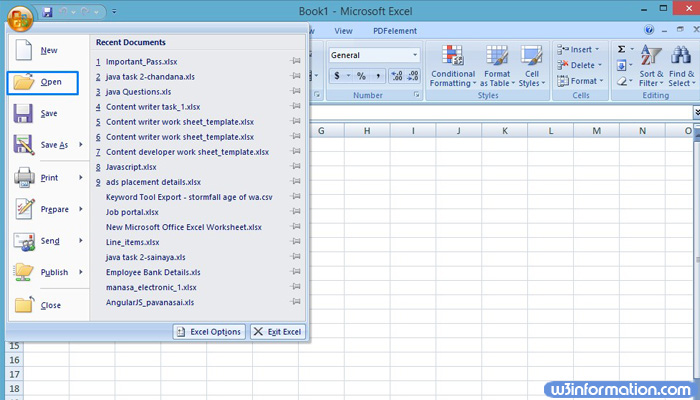The width and height of the screenshot is (700, 400).
Task: Open recent file Javascript.xlsx
Action: coord(131,167)
